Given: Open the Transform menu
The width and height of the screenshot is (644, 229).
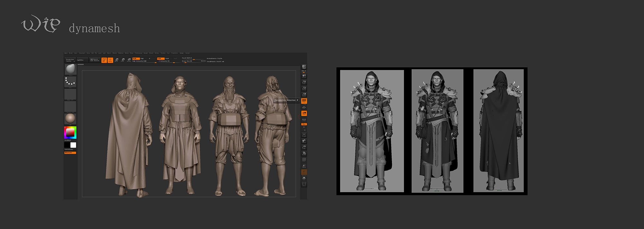Looking at the screenshot, I should click(175, 53).
